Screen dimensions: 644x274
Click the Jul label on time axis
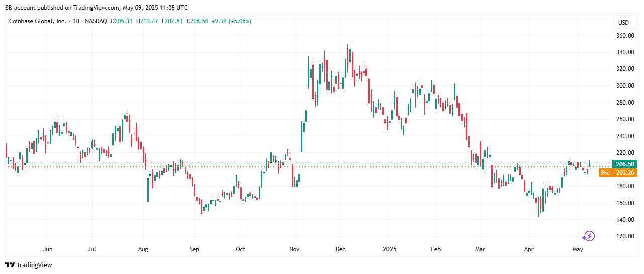point(92,249)
